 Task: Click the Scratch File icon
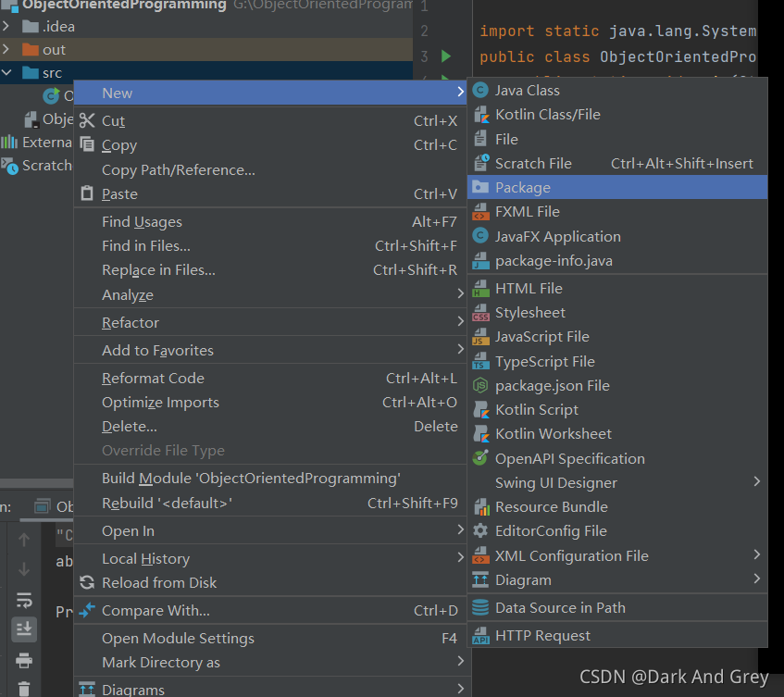[x=481, y=163]
